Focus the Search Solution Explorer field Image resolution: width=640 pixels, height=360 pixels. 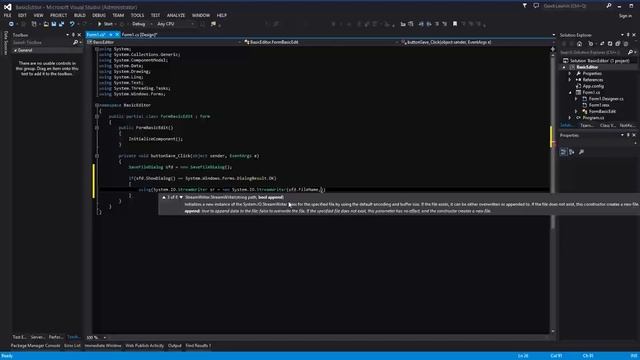[x=593, y=52]
